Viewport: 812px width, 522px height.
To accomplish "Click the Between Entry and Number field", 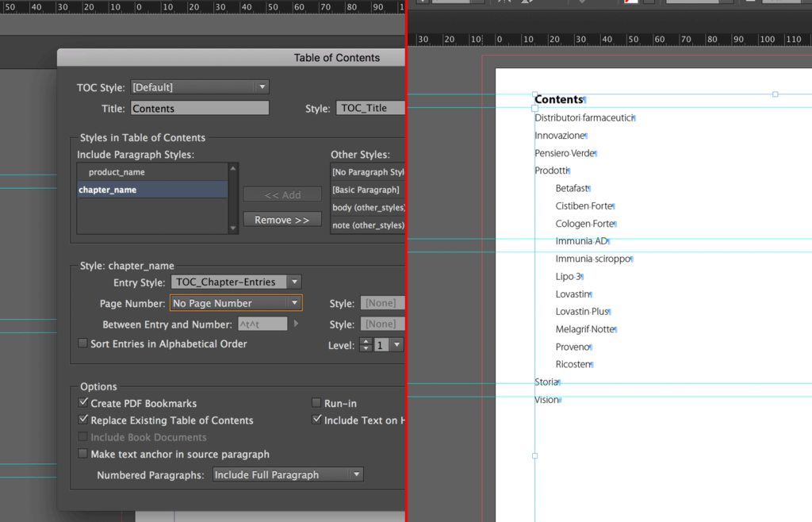I will point(262,324).
